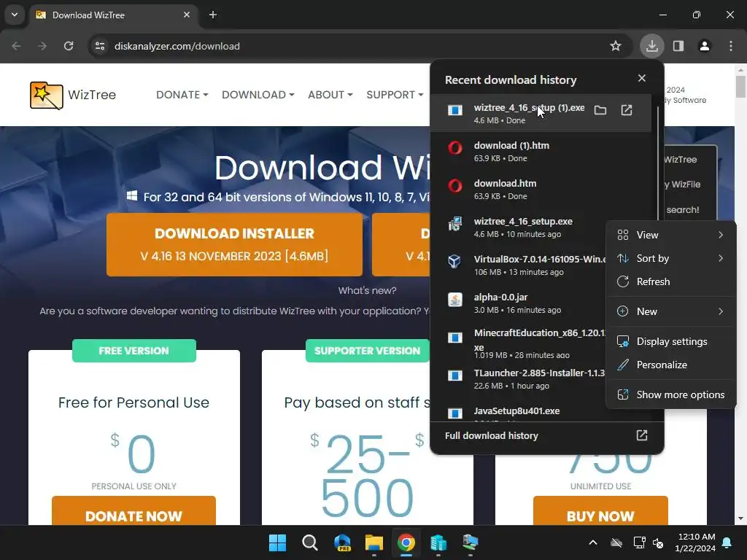
Task: Select Personalize in context menu
Action: (x=671, y=365)
